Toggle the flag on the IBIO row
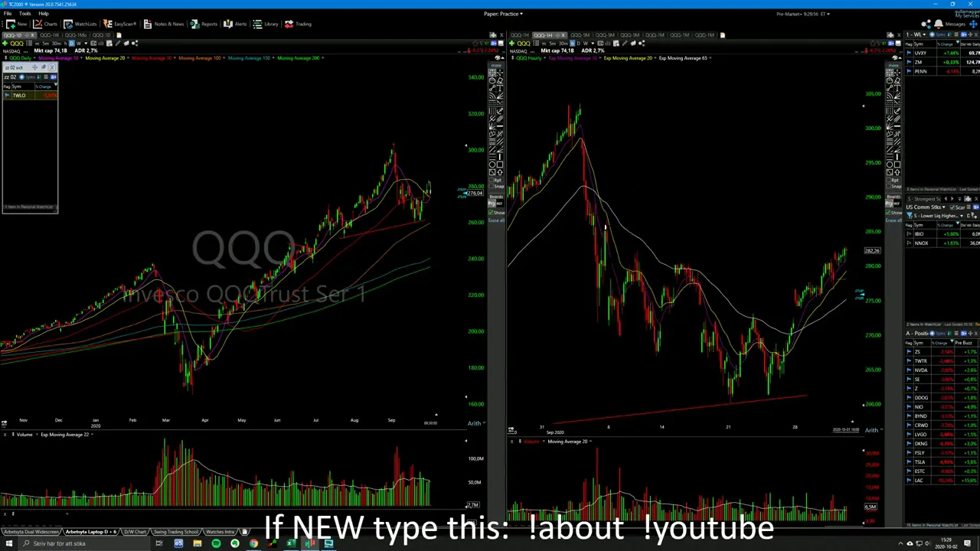The width and height of the screenshot is (980, 551). tap(909, 234)
